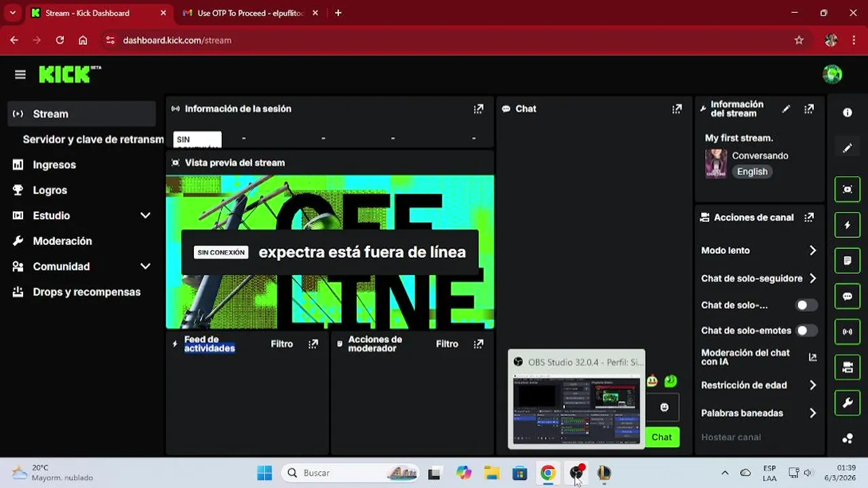Click the info icon in right sidebar
Screen dimensions: 868x488
pyautogui.click(x=847, y=113)
